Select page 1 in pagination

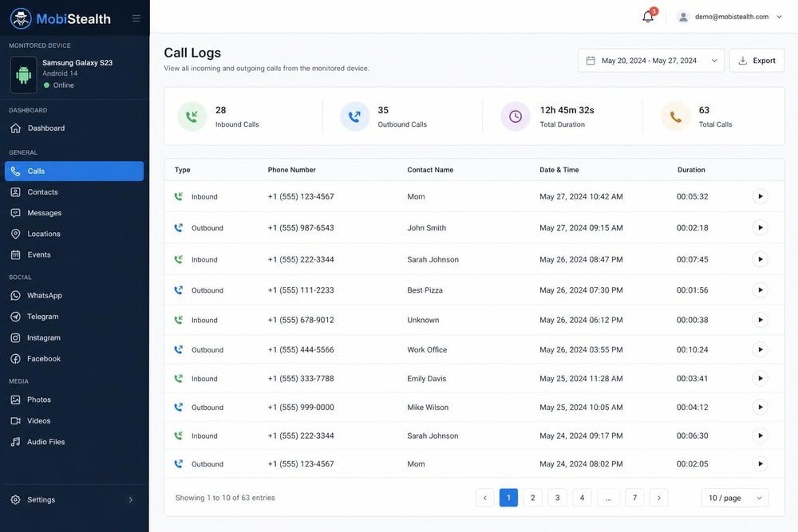[508, 498]
